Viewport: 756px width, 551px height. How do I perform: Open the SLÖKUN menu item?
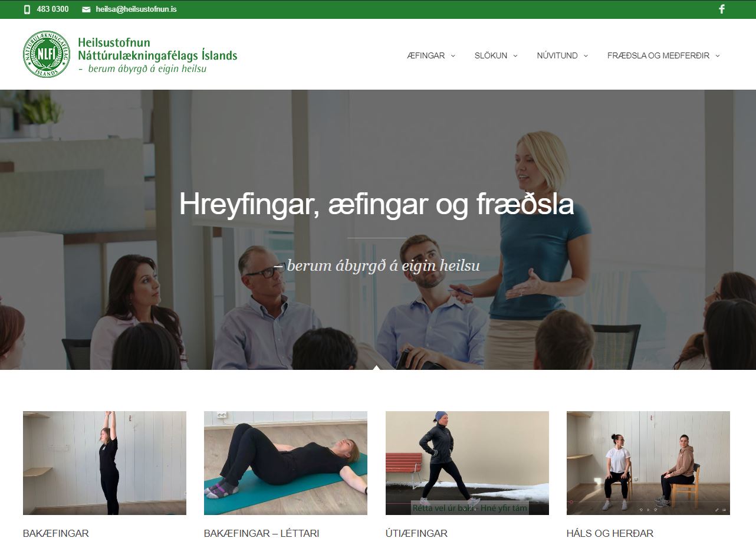491,55
